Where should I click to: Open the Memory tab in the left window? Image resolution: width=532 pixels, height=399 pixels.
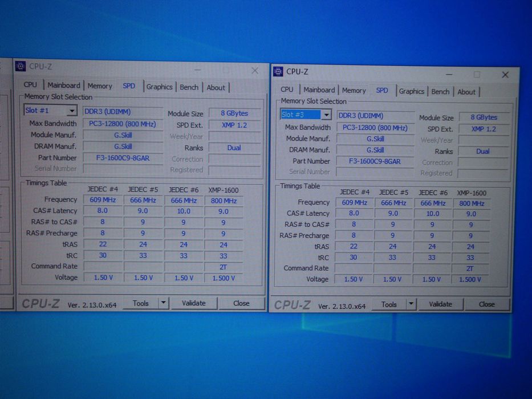click(100, 86)
